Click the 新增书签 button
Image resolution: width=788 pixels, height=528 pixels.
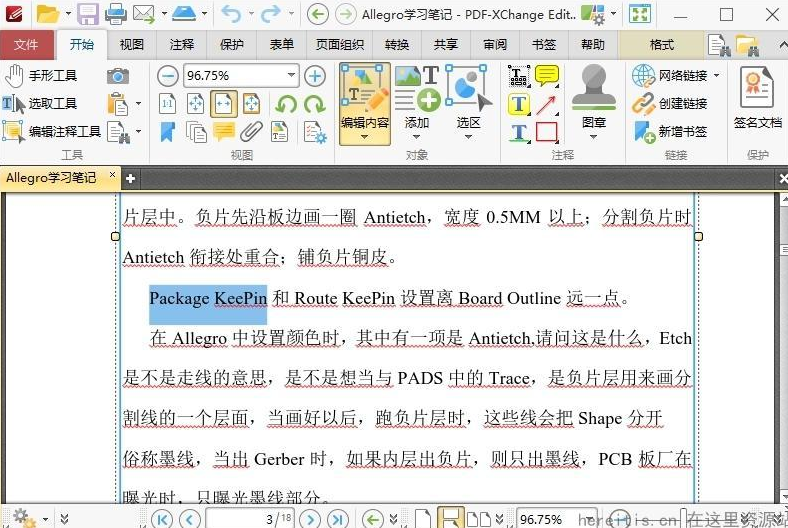tap(669, 132)
